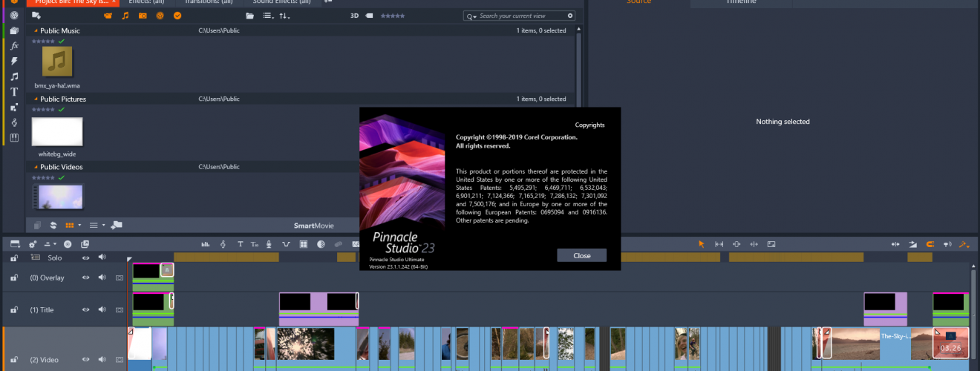This screenshot has height=371, width=980.
Task: Mute the (1) Title track audio
Action: pos(102,309)
